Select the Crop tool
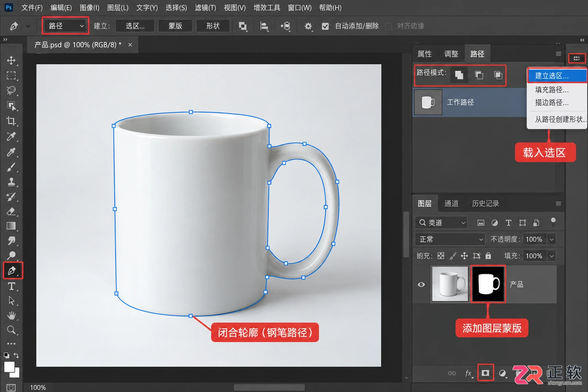Screen dimensions: 588x392 (x=11, y=121)
